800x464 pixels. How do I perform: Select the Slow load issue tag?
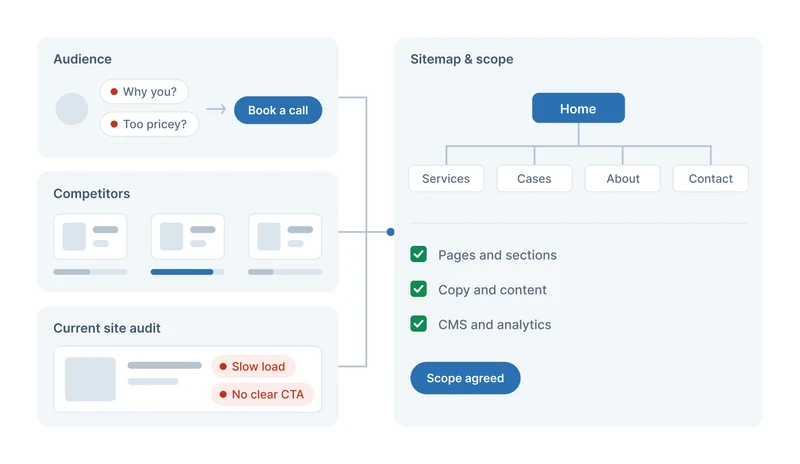point(253,367)
